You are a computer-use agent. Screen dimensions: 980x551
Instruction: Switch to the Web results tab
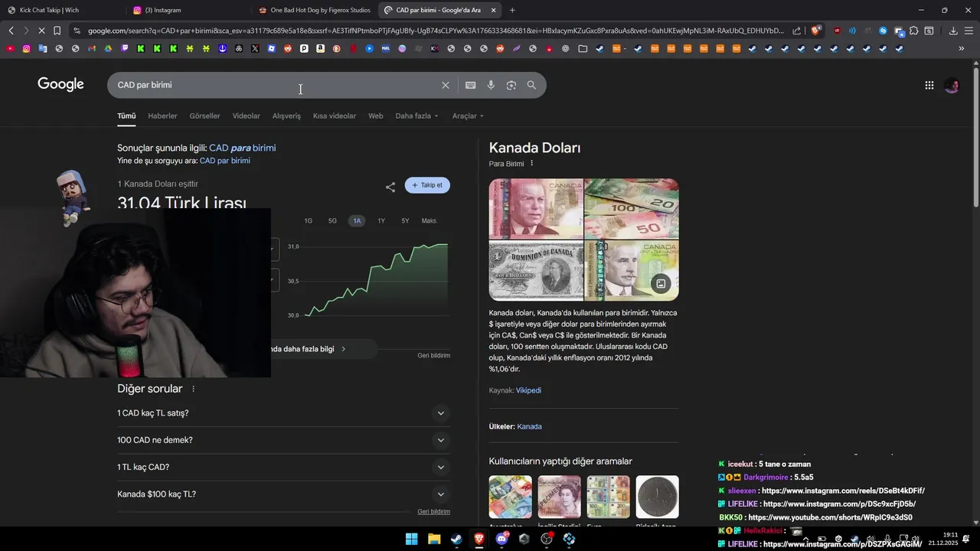(375, 116)
